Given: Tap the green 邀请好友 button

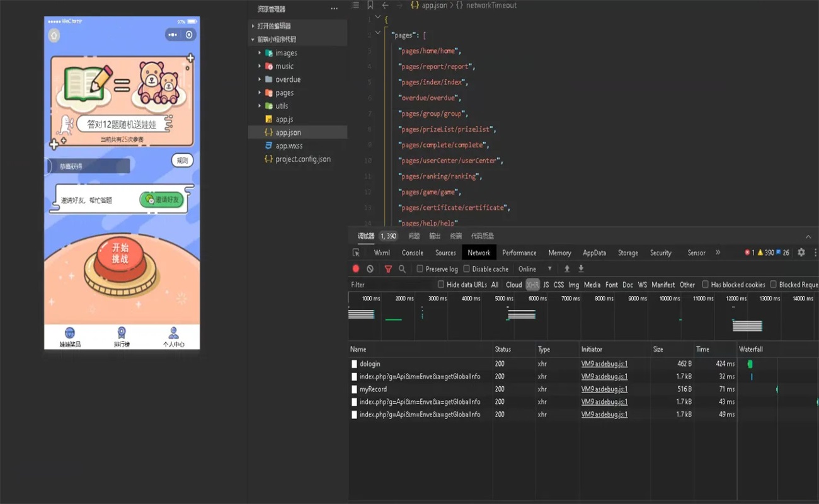Looking at the screenshot, I should [162, 200].
